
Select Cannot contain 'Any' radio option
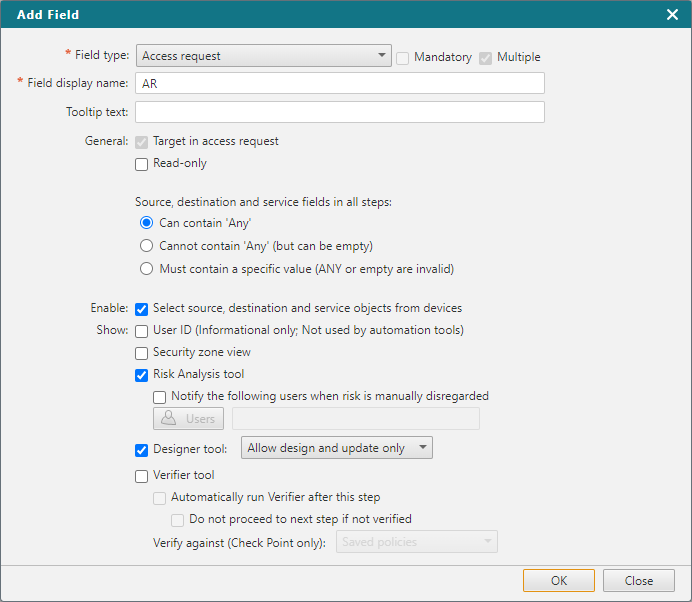pyautogui.click(x=146, y=246)
